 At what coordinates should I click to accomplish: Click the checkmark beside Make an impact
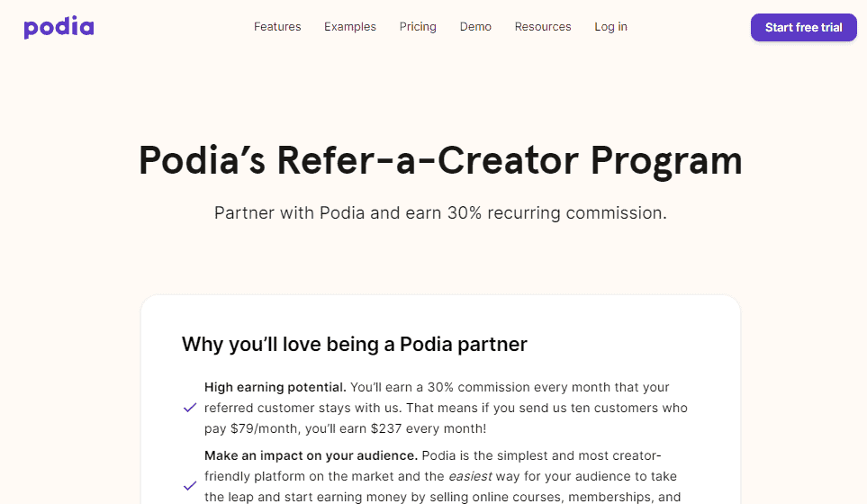point(190,486)
